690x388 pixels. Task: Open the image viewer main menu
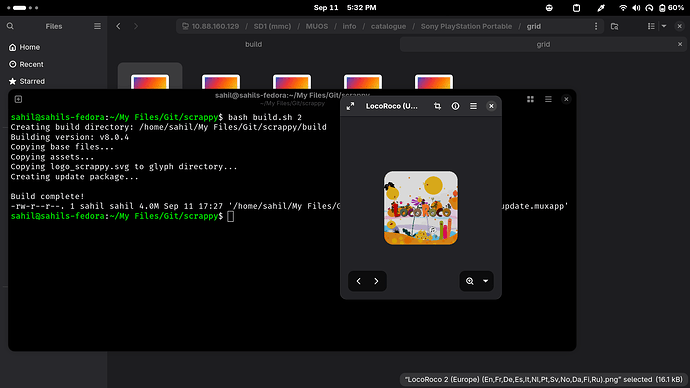pyautogui.click(x=473, y=106)
